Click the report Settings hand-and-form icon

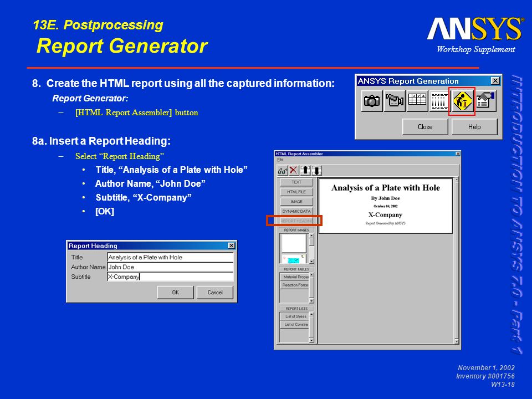[x=485, y=101]
